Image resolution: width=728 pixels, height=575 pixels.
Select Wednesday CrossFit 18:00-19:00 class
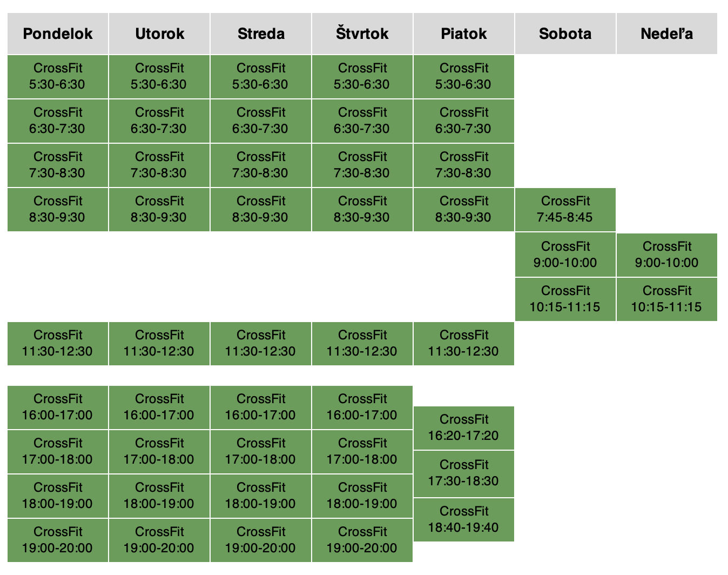[x=261, y=496]
